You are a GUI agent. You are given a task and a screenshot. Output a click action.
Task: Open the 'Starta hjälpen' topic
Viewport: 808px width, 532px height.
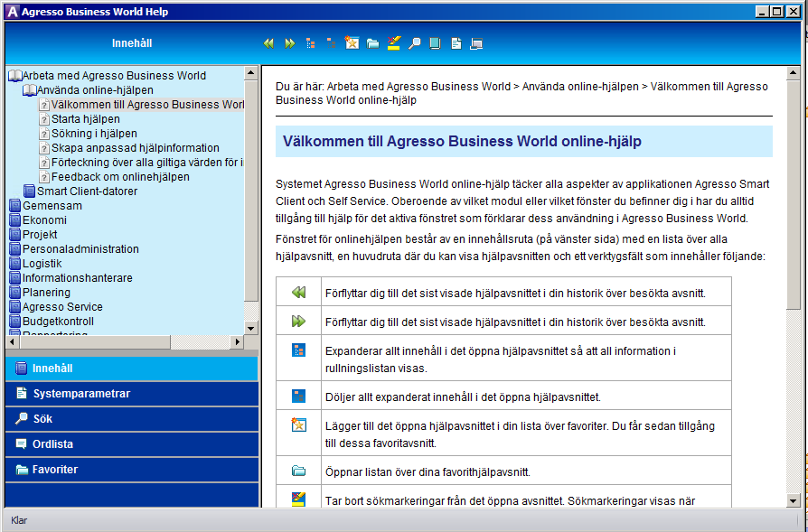[86, 119]
